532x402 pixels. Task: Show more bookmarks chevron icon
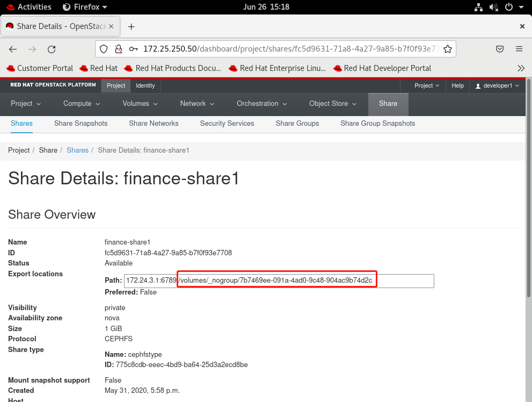click(520, 68)
